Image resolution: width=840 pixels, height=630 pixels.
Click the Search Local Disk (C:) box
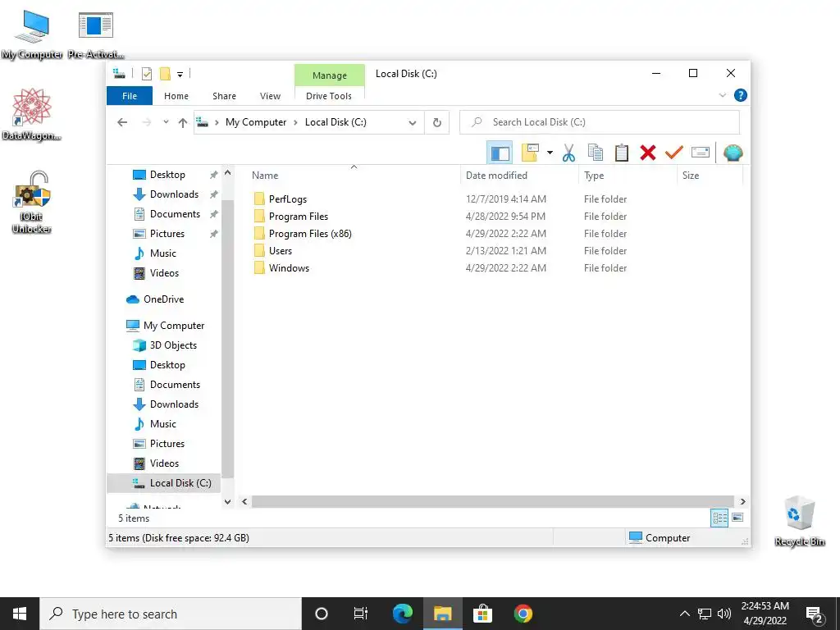(x=600, y=123)
